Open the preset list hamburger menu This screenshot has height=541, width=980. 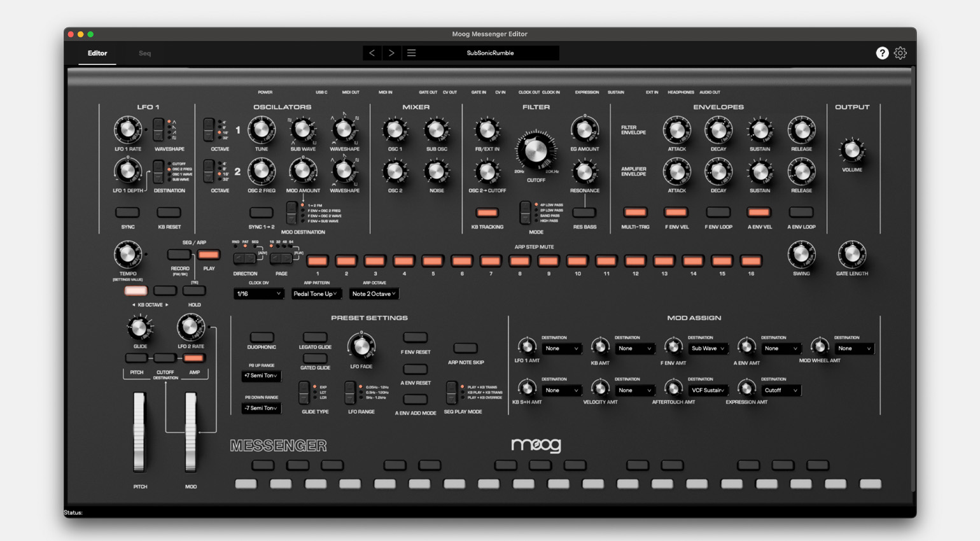tap(411, 53)
